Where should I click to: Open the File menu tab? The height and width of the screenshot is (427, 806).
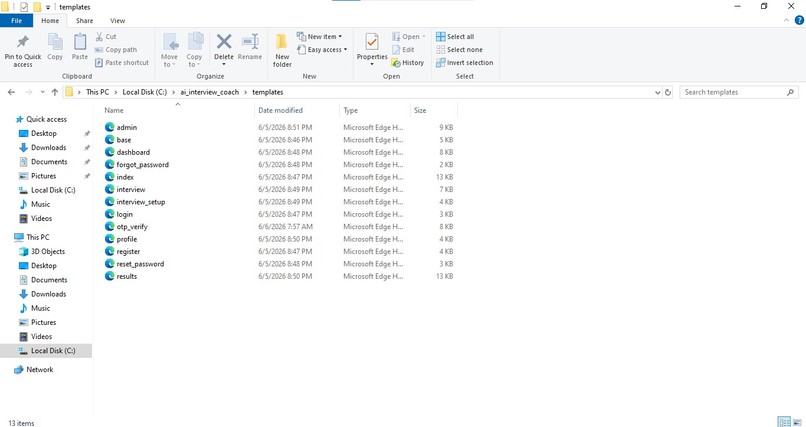(16, 21)
